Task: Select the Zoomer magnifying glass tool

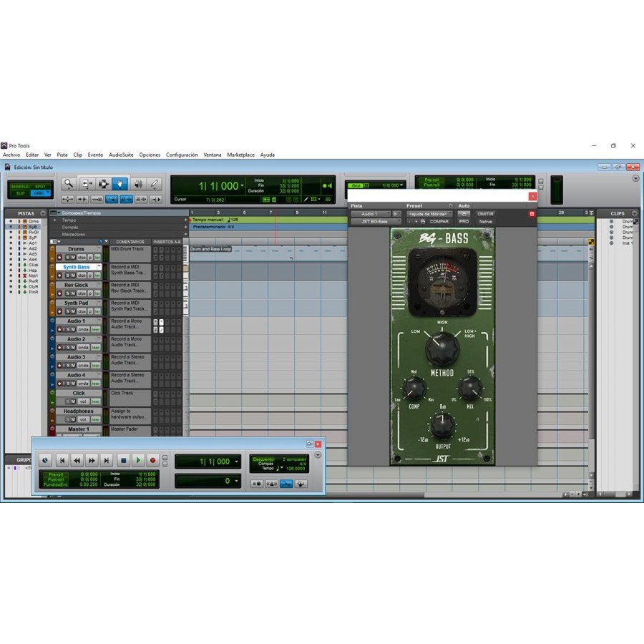Action: click(68, 184)
